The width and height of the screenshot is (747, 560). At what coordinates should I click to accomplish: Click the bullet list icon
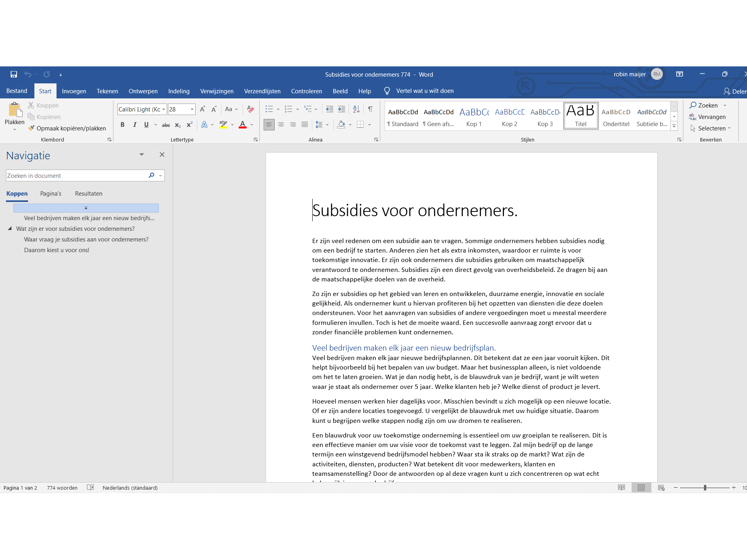269,109
